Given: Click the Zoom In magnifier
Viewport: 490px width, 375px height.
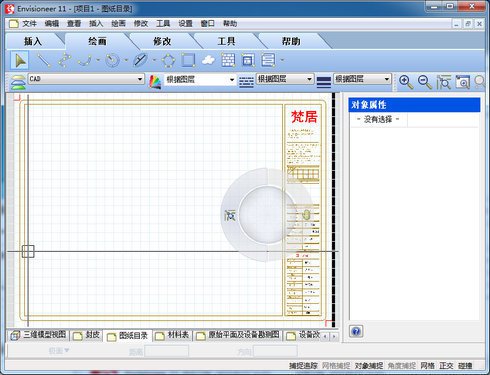Looking at the screenshot, I should 406,82.
